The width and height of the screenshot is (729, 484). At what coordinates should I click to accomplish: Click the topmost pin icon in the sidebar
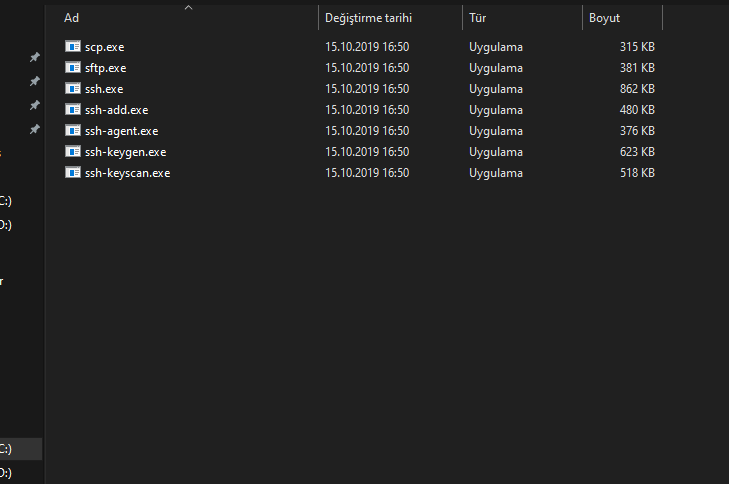[34, 58]
